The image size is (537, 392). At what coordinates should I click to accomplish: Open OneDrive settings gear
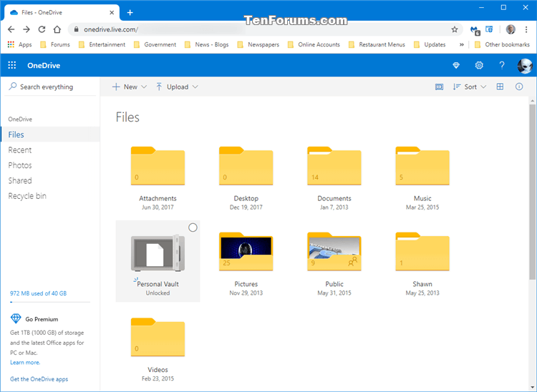479,65
